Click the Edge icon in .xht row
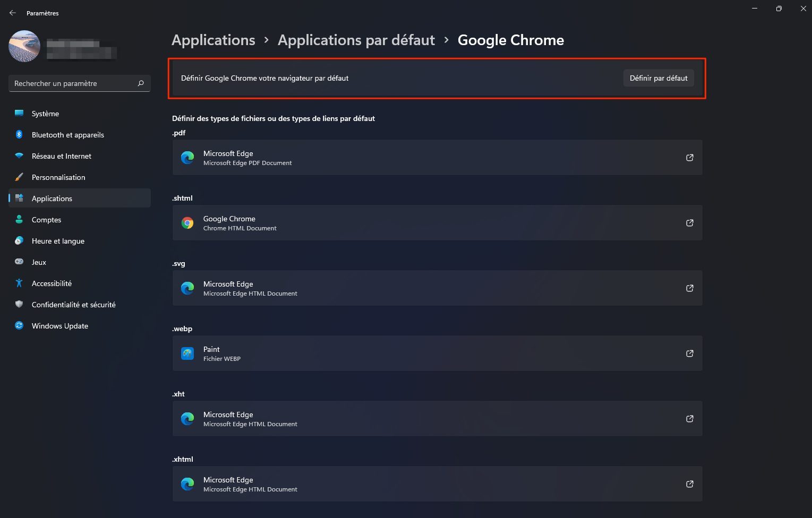812x518 pixels. click(187, 419)
